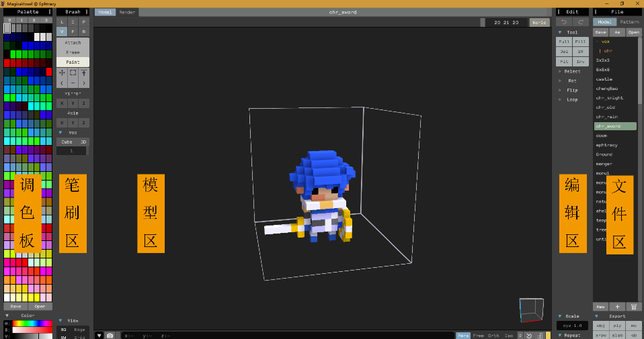
Task: Open the Pattern tab in File panel
Action: point(629,21)
